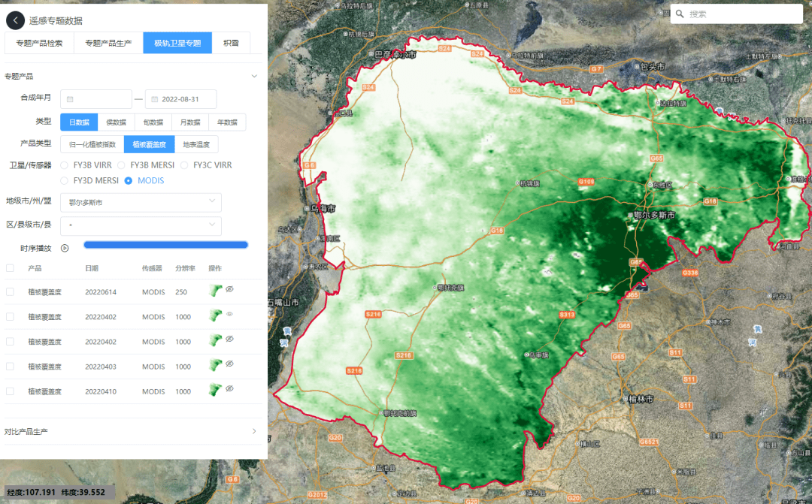Image resolution: width=812 pixels, height=504 pixels.
Task: Collapse the 专题产品 section chevron
Action: [x=254, y=76]
